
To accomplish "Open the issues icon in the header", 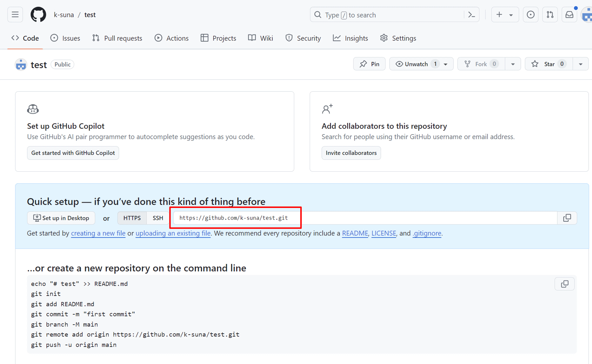I will (x=530, y=15).
